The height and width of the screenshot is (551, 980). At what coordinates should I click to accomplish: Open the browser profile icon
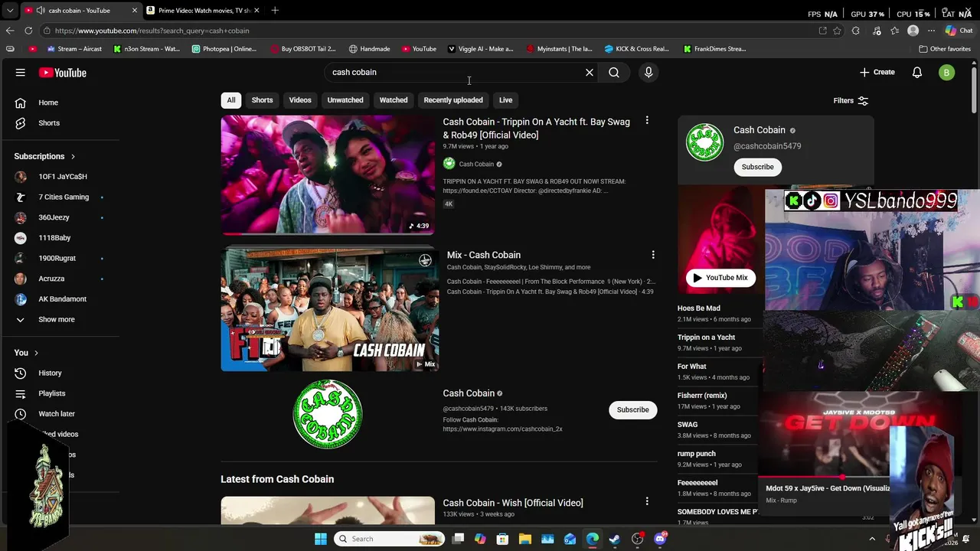[913, 31]
